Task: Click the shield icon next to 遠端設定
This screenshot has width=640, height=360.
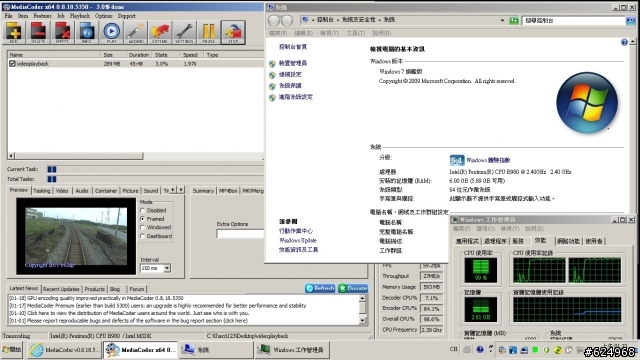Action: (273, 75)
